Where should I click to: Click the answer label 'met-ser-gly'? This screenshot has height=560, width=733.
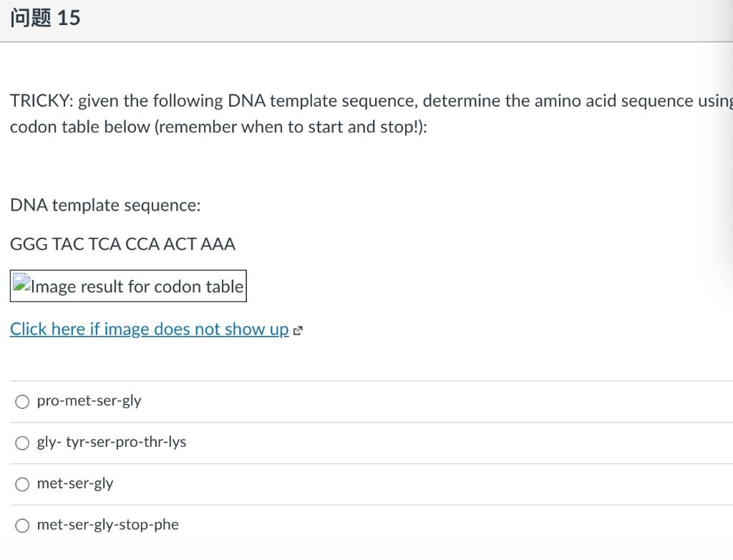(x=75, y=483)
